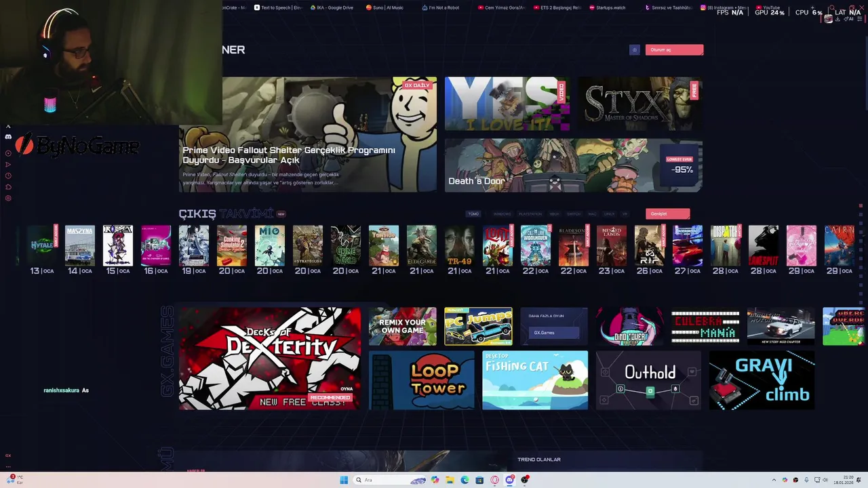This screenshot has height=488, width=868.
Task: Open the Fallout Shelter Prime Video article
Action: pos(309,134)
